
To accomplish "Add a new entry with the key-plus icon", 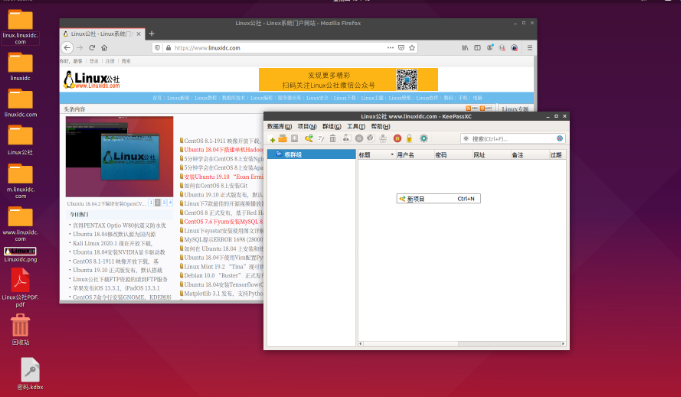I will coord(309,138).
